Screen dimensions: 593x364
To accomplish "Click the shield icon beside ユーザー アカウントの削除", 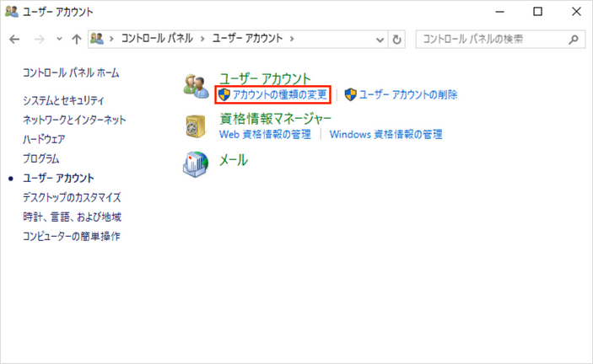I will pyautogui.click(x=350, y=94).
